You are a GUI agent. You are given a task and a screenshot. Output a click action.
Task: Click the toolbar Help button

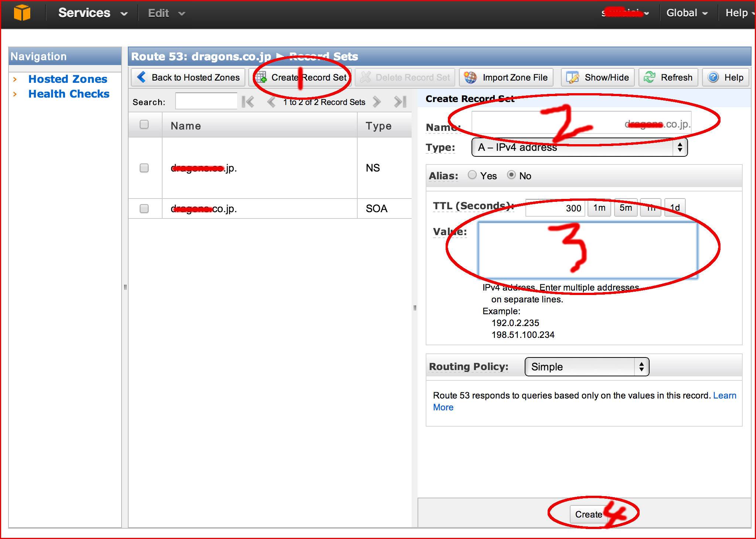click(725, 77)
